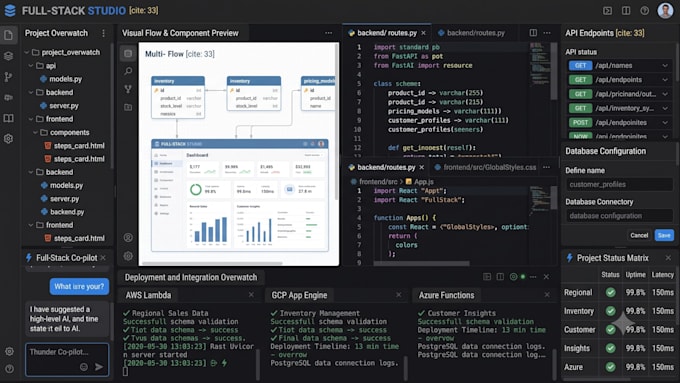Open models.py under api folder
The image size is (680, 383).
click(65, 79)
